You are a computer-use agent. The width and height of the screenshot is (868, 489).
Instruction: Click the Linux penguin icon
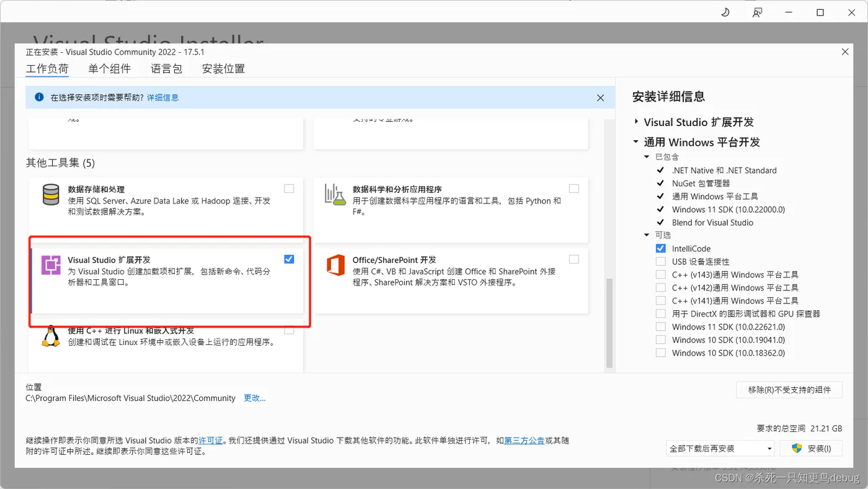51,336
